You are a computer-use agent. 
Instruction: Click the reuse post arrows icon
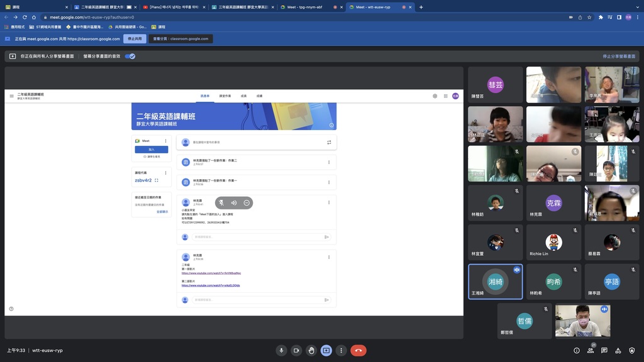[329, 143]
